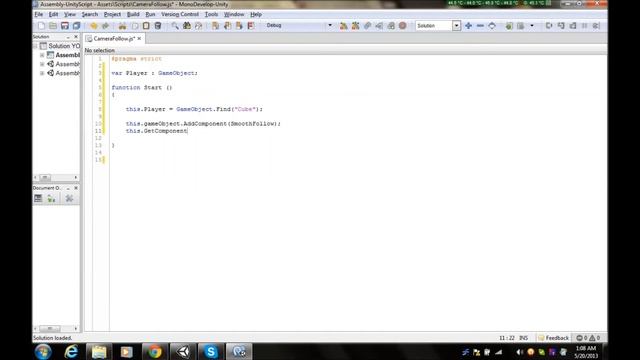
Task: Close the CameraFollow.js tab
Action: coord(139,38)
